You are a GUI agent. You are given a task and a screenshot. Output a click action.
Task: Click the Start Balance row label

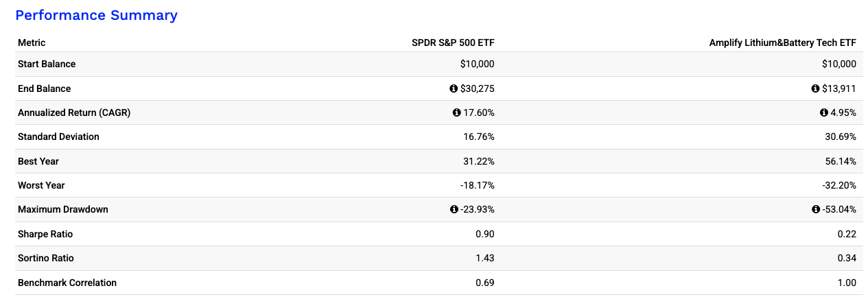pyautogui.click(x=47, y=64)
